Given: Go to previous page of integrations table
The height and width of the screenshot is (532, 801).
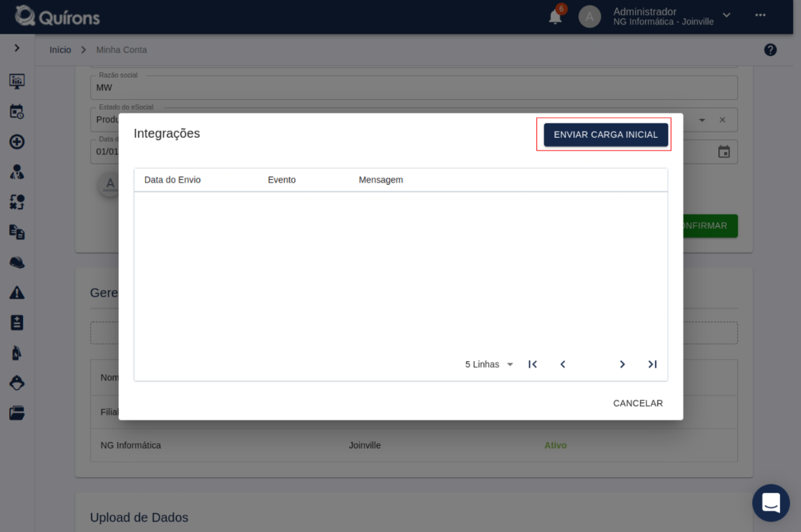Looking at the screenshot, I should [562, 365].
